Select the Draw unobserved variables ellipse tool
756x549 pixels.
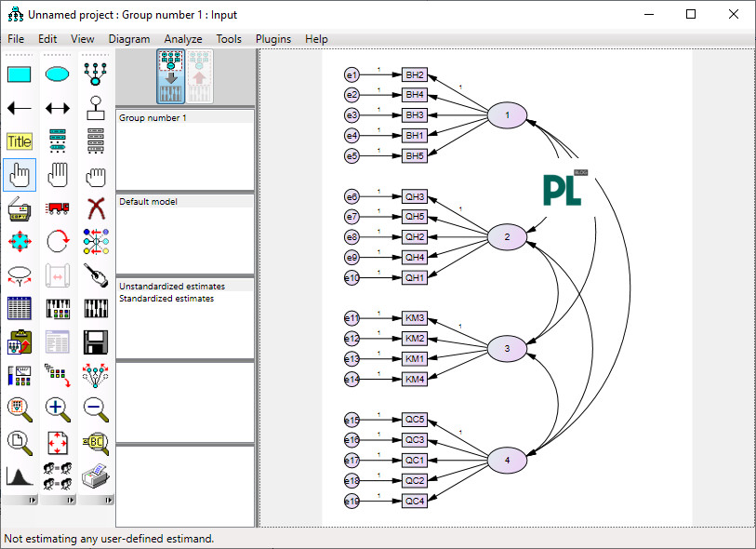pyautogui.click(x=57, y=73)
